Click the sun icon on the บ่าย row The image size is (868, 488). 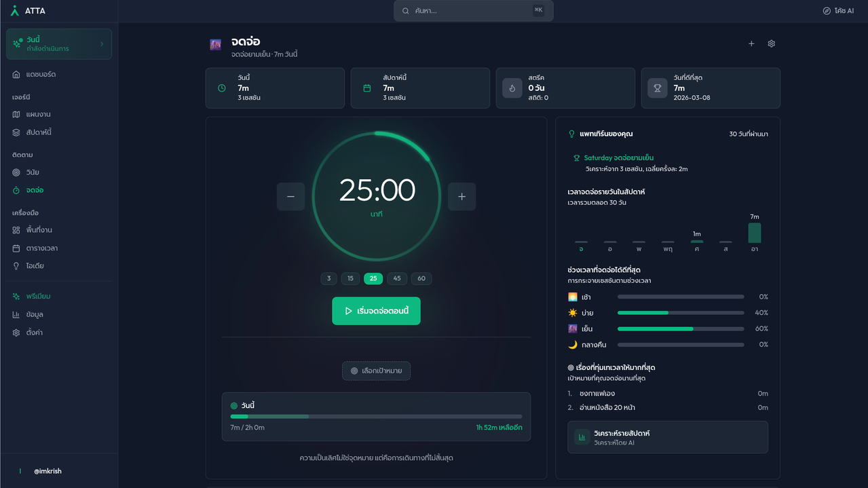(573, 313)
